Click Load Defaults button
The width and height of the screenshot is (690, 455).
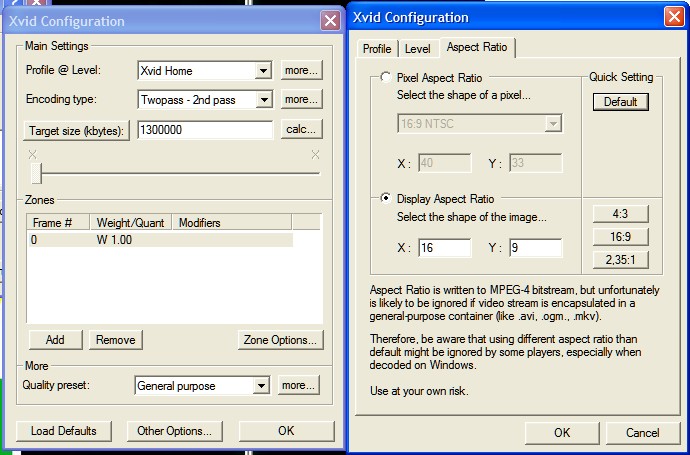coord(64,431)
